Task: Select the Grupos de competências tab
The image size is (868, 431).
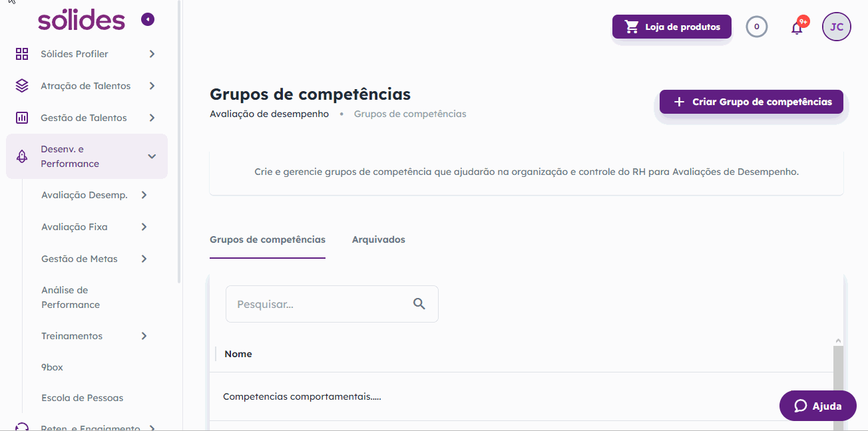Action: click(268, 239)
